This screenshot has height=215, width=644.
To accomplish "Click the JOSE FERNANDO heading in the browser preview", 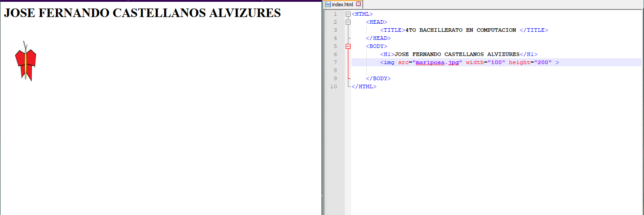I will 142,13.
